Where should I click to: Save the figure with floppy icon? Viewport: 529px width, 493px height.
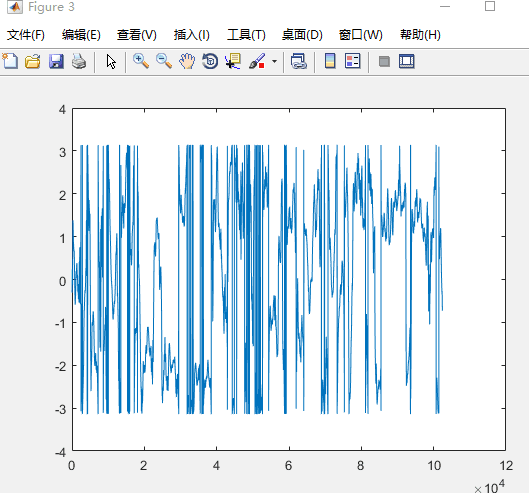[56, 61]
